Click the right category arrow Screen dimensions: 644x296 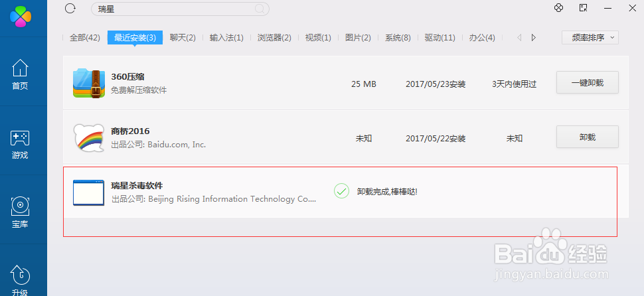pos(534,37)
